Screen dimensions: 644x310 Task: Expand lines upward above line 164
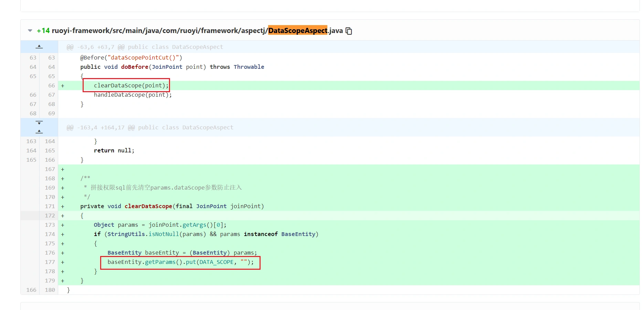(x=39, y=131)
